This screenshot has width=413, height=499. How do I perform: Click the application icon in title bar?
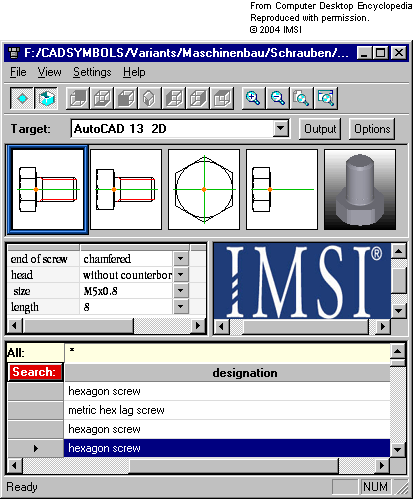(x=14, y=53)
